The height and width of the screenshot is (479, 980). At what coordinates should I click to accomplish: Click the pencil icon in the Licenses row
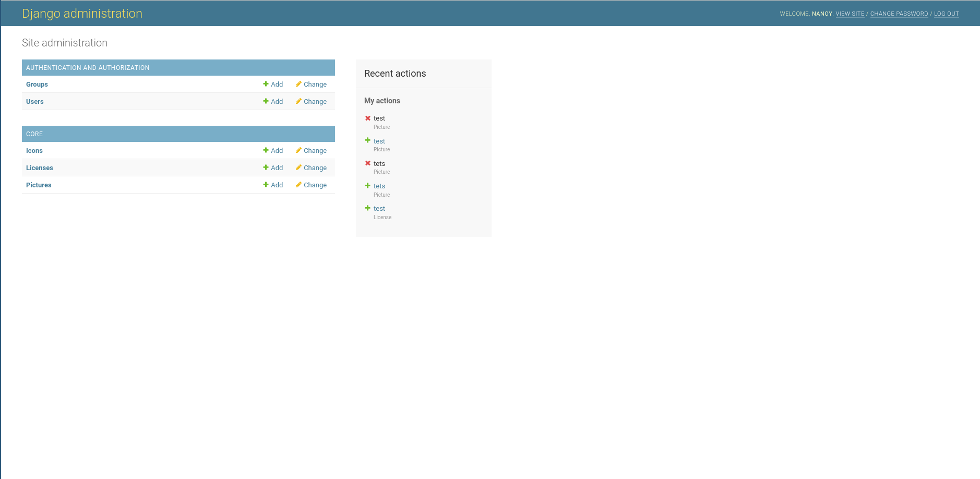(298, 167)
